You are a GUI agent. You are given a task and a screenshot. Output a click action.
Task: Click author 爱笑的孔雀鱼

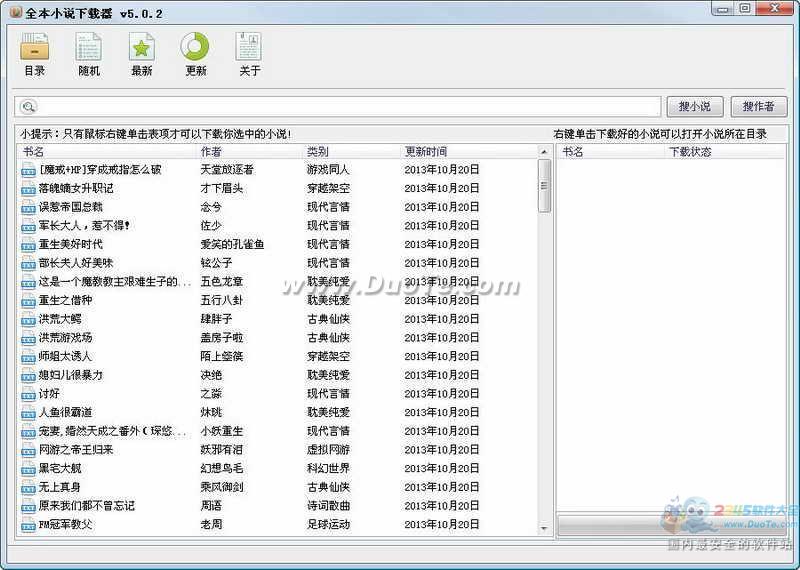(232, 245)
